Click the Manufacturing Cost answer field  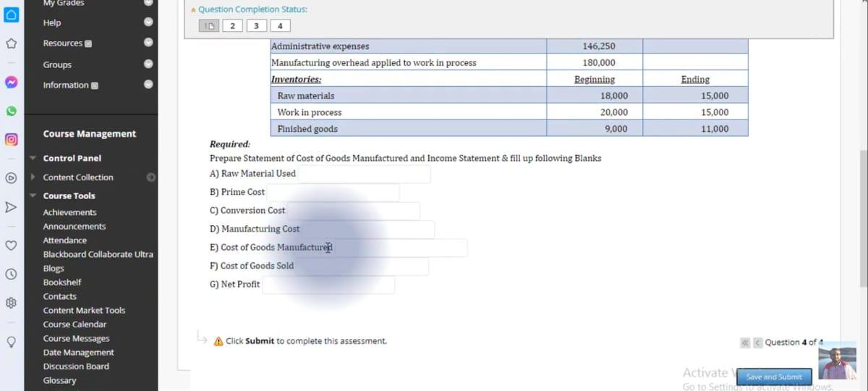[367, 229]
